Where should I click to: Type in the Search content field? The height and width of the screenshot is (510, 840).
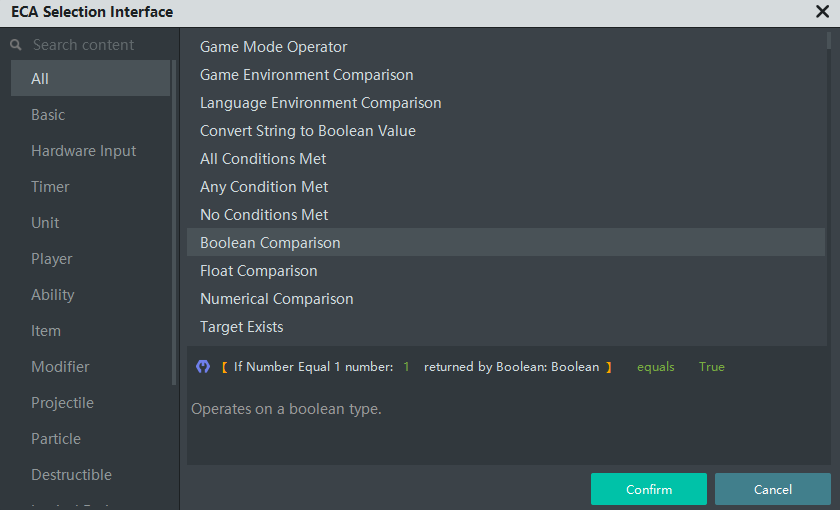tap(95, 45)
